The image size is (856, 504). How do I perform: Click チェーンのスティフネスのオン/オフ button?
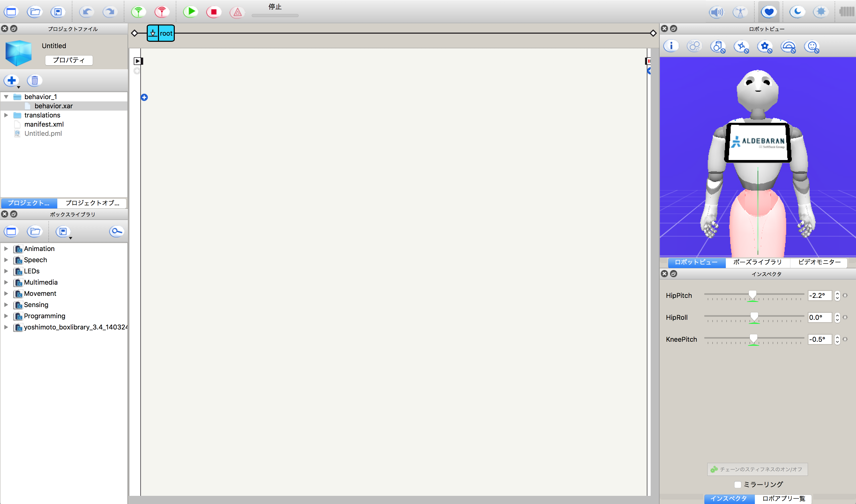click(x=757, y=469)
